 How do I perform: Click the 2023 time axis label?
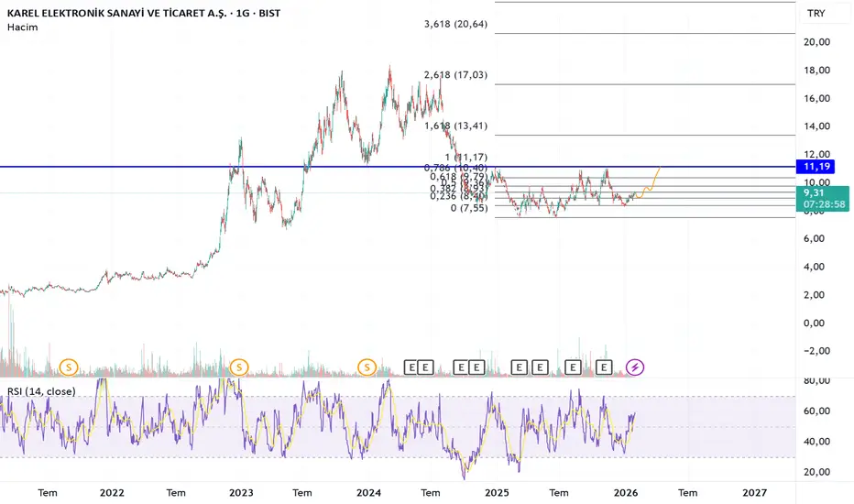[x=241, y=493]
